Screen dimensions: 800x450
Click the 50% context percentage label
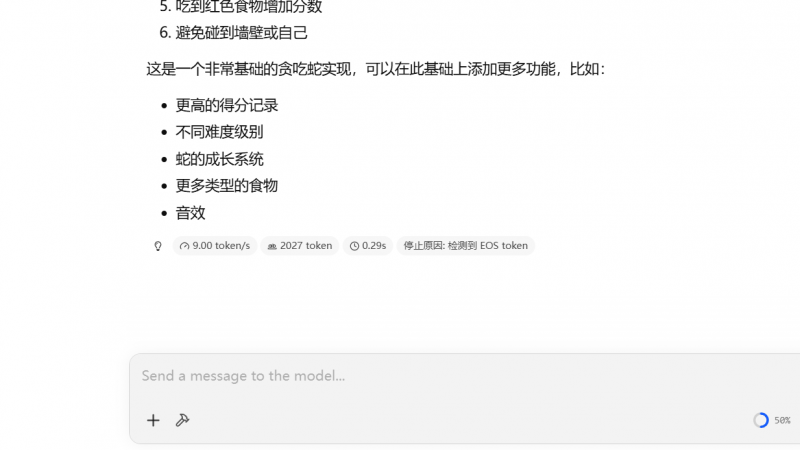pyautogui.click(x=782, y=420)
